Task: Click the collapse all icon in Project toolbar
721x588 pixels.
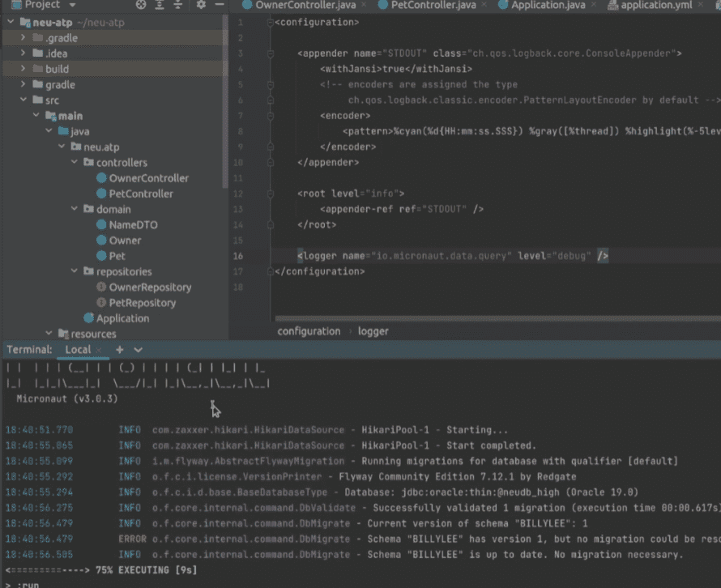Action: pyautogui.click(x=178, y=5)
